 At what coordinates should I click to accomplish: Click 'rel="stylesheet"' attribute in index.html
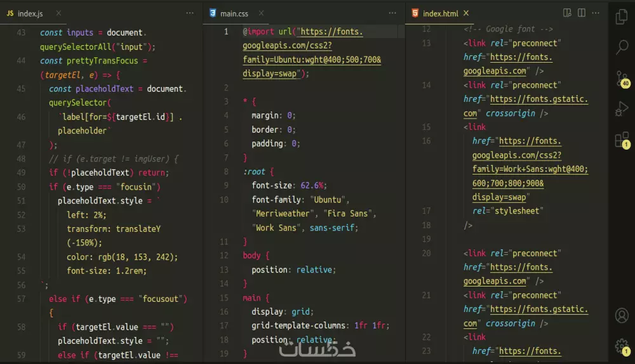(x=508, y=211)
